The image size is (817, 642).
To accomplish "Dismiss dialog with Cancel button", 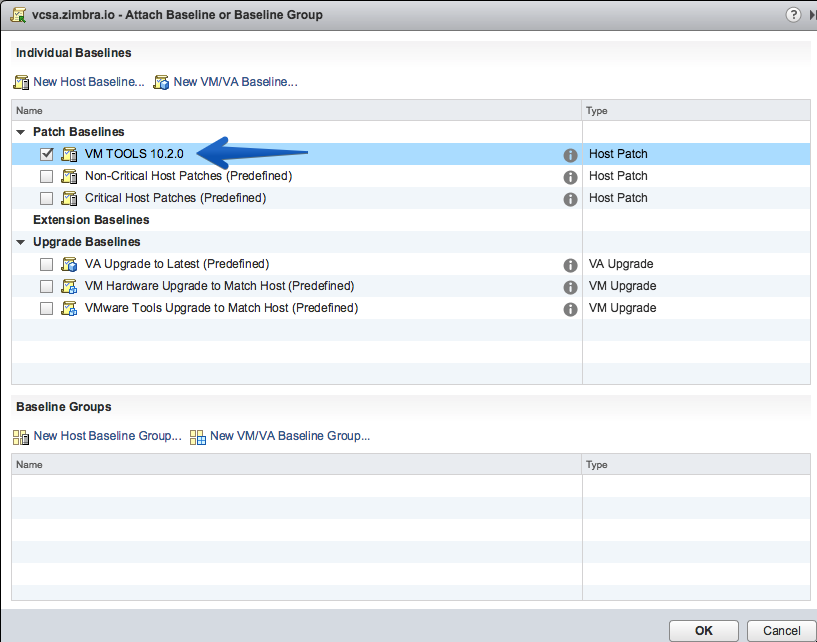I will (x=782, y=631).
